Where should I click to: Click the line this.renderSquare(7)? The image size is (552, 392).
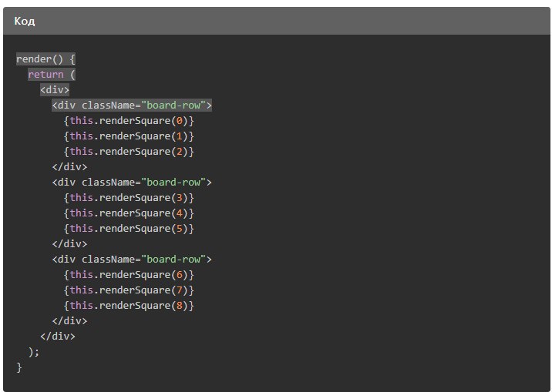[129, 290]
